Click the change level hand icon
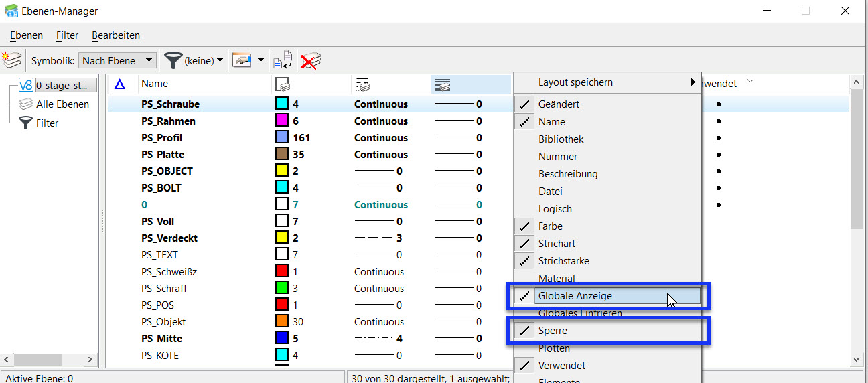The image size is (868, 383). (242, 60)
